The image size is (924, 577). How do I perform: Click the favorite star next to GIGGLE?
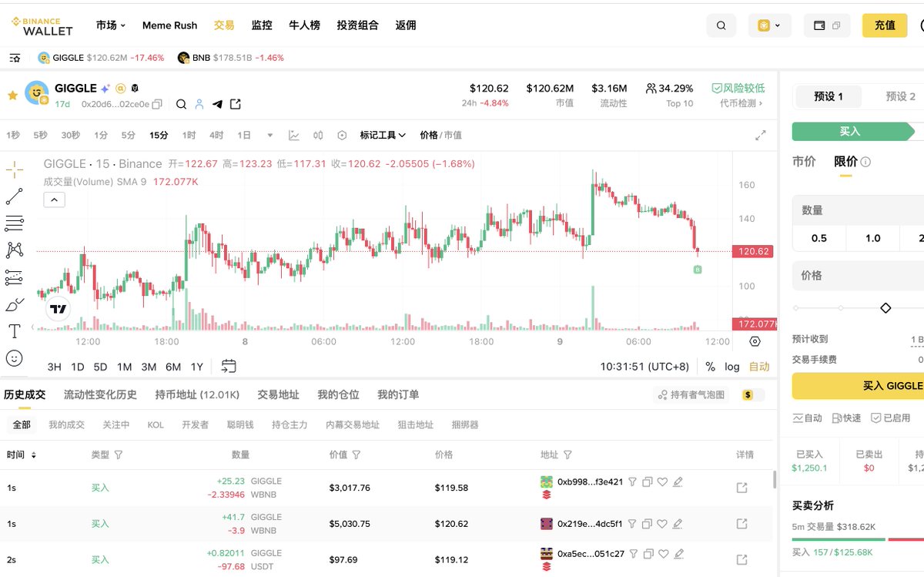tap(12, 96)
